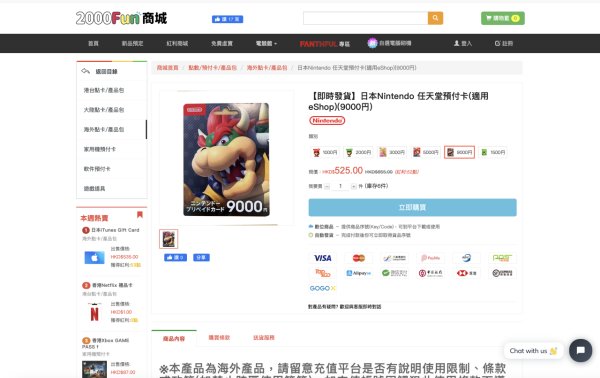The height and width of the screenshot is (378, 600).
Task: Select 軟件預付卡 in the sidebar
Action: [x=112, y=169]
